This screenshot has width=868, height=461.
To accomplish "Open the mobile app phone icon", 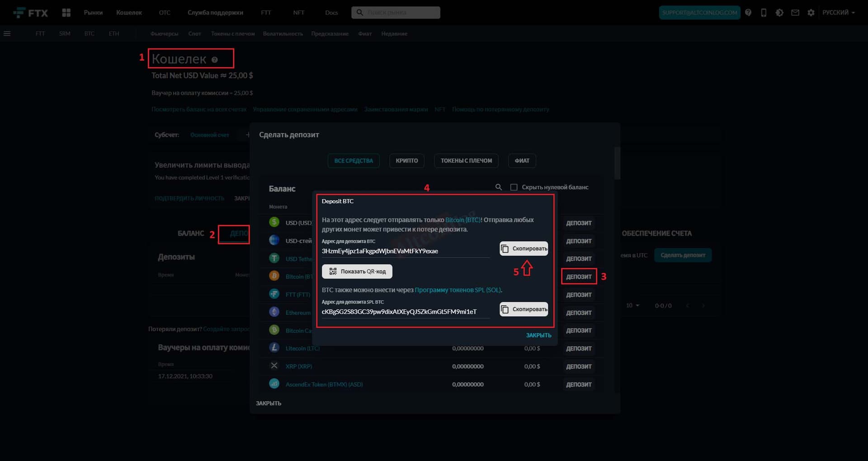I will pyautogui.click(x=764, y=13).
